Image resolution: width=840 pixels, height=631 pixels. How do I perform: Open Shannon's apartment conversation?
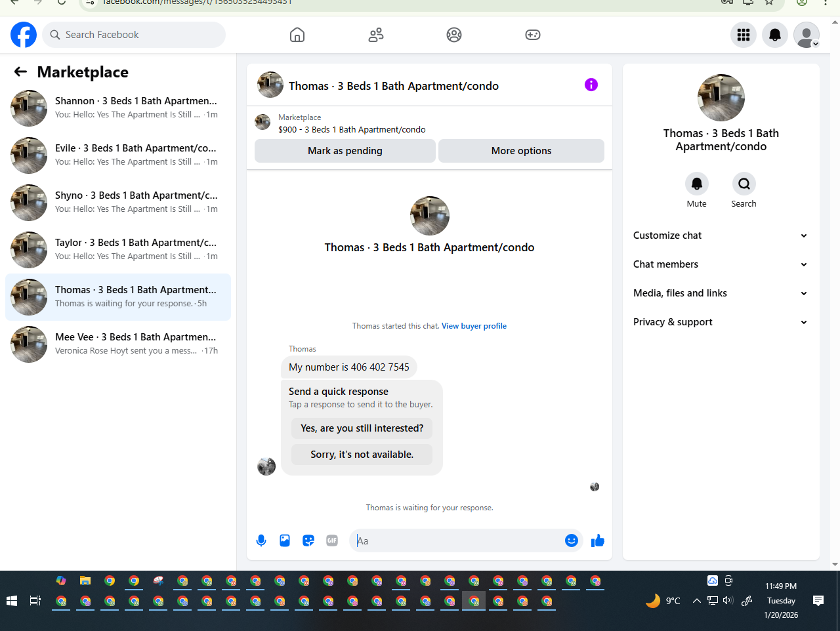[x=118, y=108]
